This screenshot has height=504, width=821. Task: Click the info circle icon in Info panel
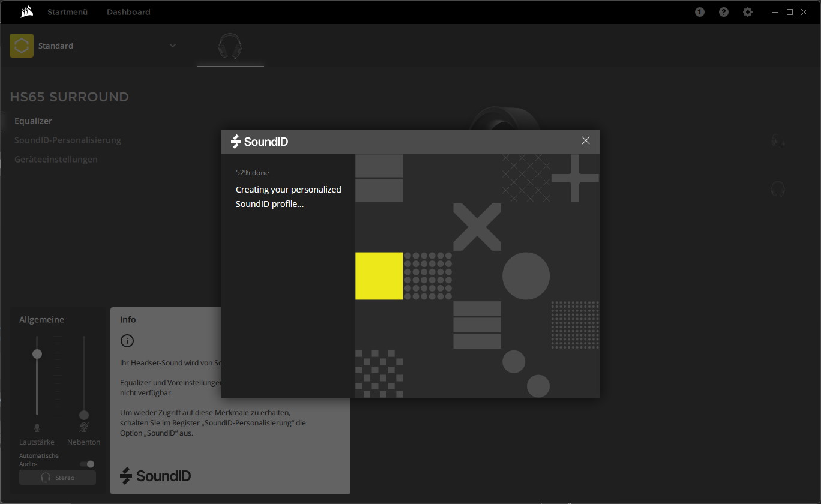point(127,341)
